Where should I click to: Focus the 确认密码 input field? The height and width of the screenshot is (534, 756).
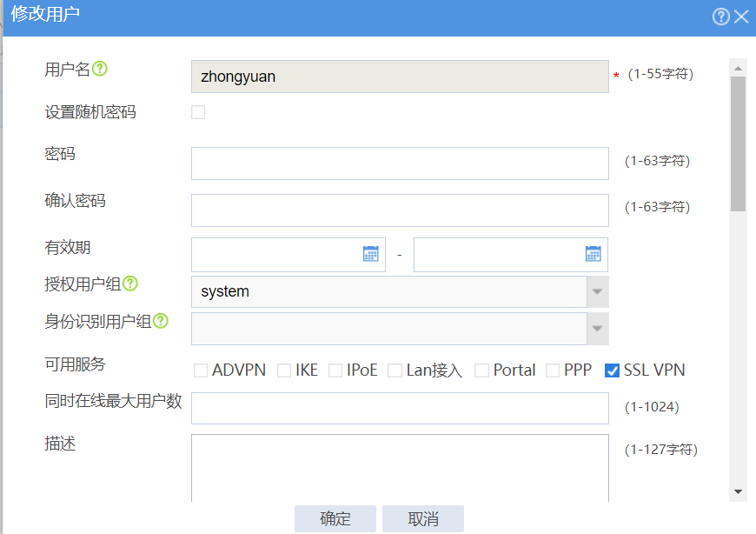click(400, 210)
